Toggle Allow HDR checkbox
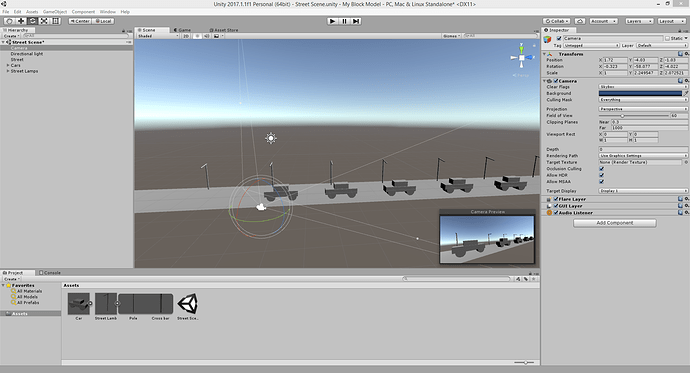 [602, 175]
